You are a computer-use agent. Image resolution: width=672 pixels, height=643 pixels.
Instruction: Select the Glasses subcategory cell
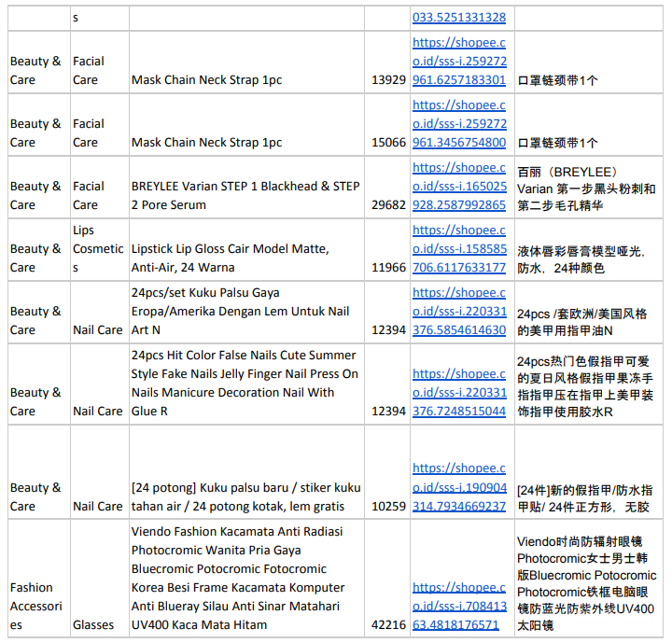pyautogui.click(x=93, y=624)
